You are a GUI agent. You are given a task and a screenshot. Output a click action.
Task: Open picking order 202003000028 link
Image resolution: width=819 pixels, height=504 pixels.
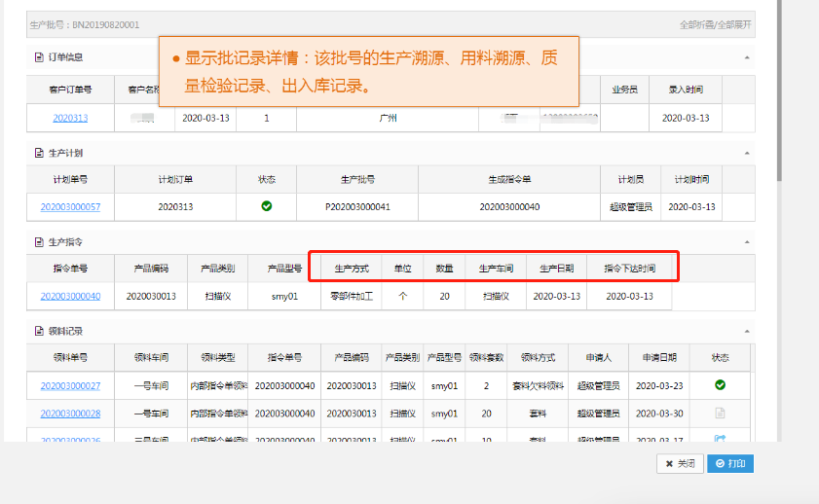[x=70, y=414]
